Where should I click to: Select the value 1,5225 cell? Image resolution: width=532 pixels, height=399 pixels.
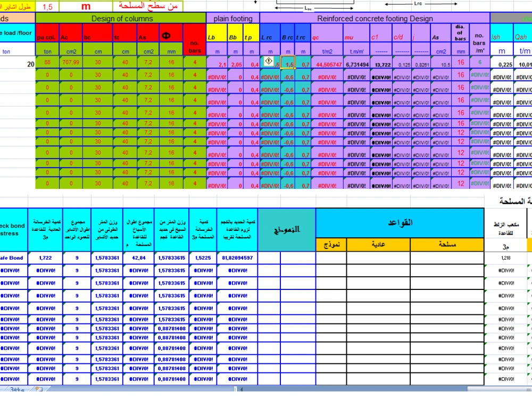(203, 258)
